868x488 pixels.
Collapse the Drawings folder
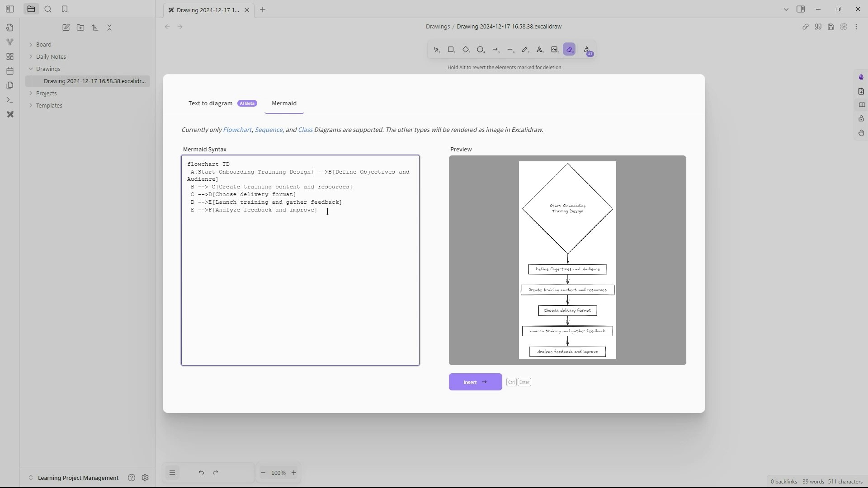pyautogui.click(x=31, y=69)
